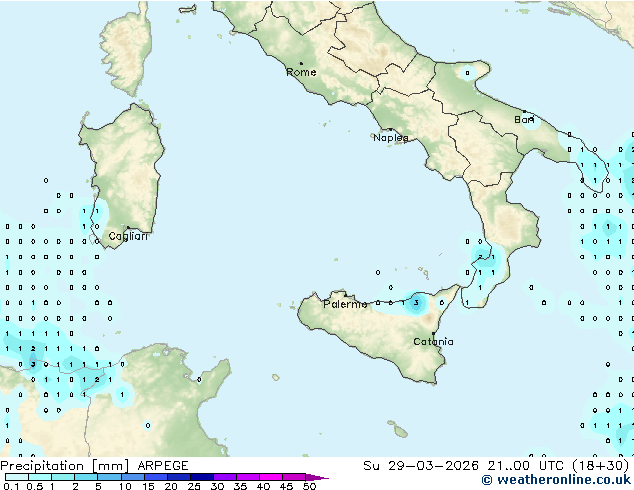
Task: Click the Rome city dot marker
Action: pyautogui.click(x=301, y=63)
